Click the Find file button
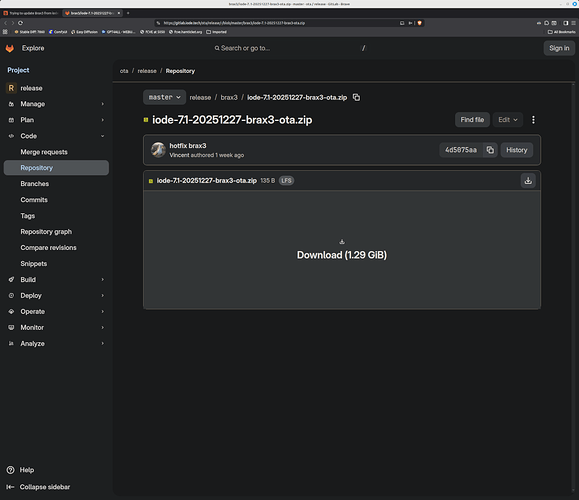579x500 pixels. (x=472, y=120)
